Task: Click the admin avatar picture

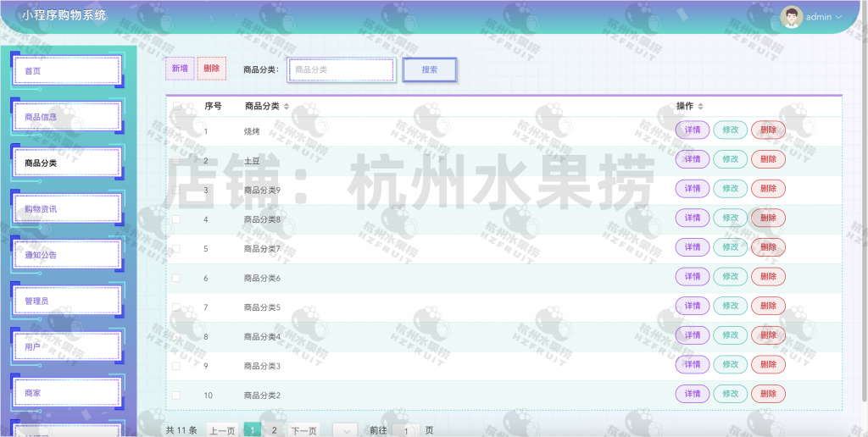Action: tap(791, 17)
